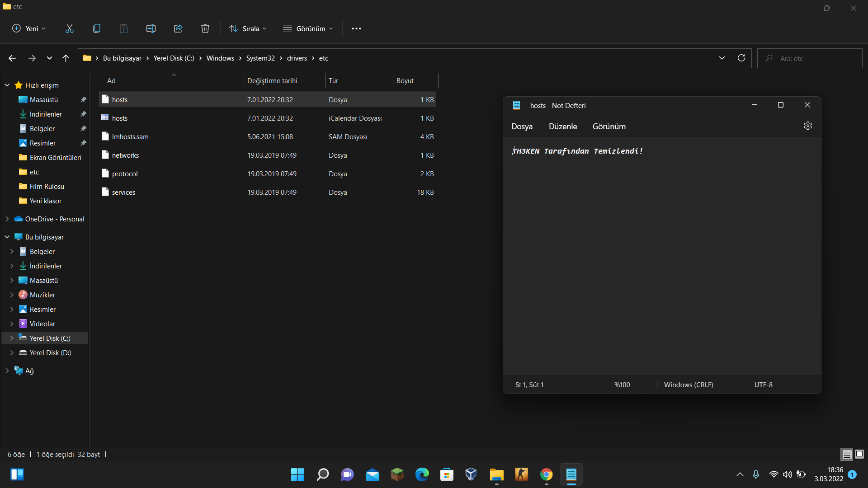Refresh the etc folder view
Image resolution: width=868 pixels, height=488 pixels.
741,58
